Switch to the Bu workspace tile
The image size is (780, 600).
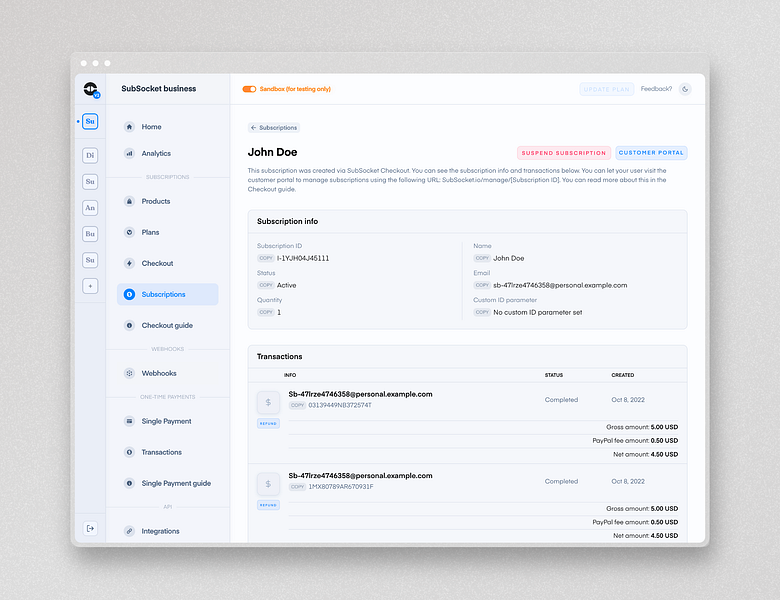90,234
